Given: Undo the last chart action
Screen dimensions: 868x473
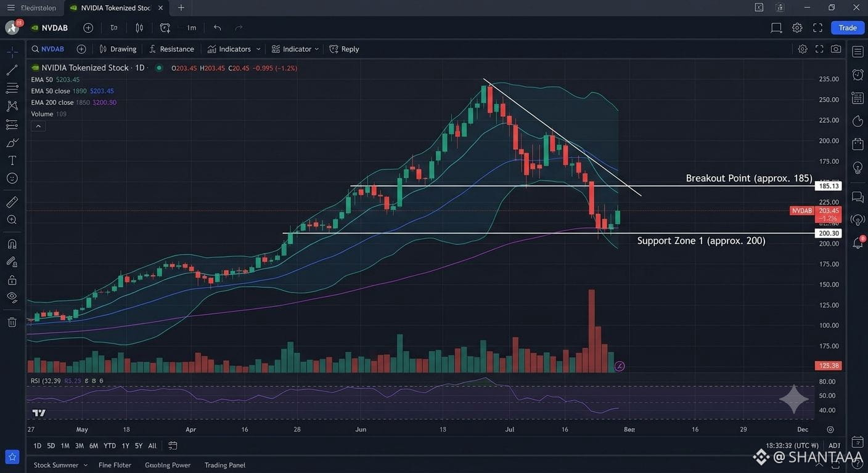Looking at the screenshot, I should pyautogui.click(x=217, y=28).
